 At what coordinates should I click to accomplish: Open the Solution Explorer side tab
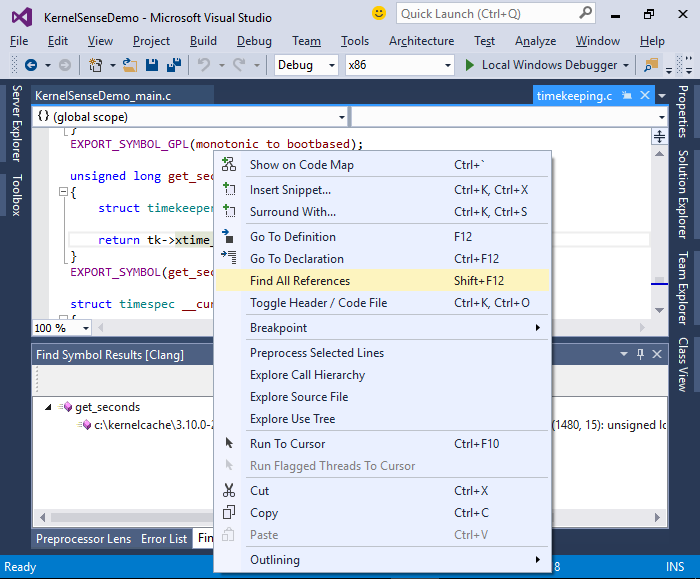coord(683,194)
